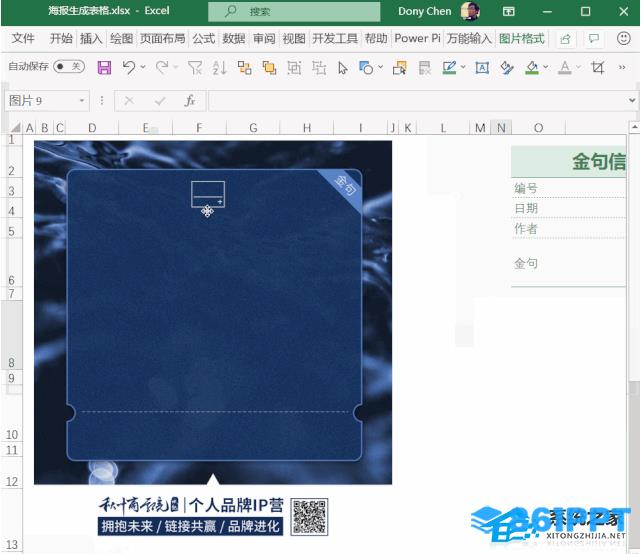Image resolution: width=641 pixels, height=554 pixels.
Task: Click the search box in title bar
Action: point(294,11)
